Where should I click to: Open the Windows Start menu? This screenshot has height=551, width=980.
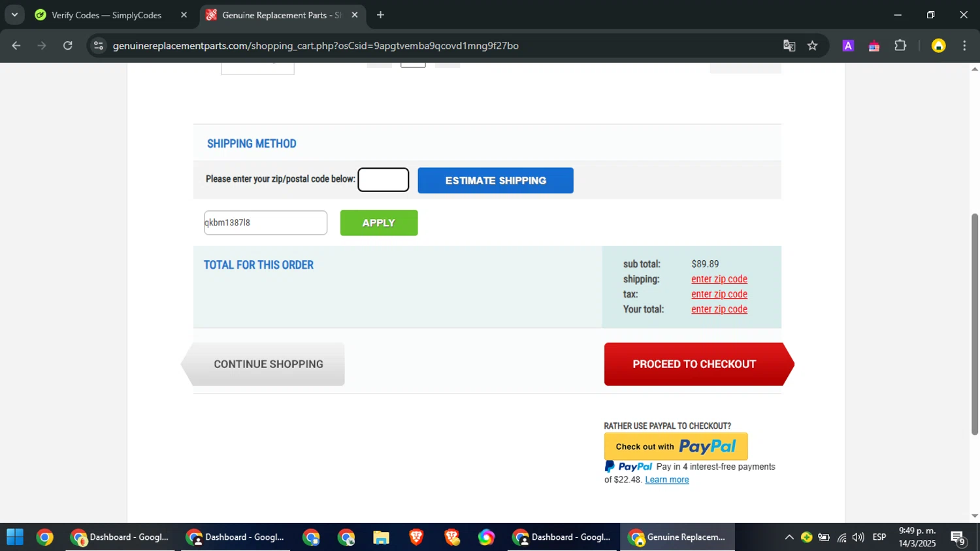(15, 537)
